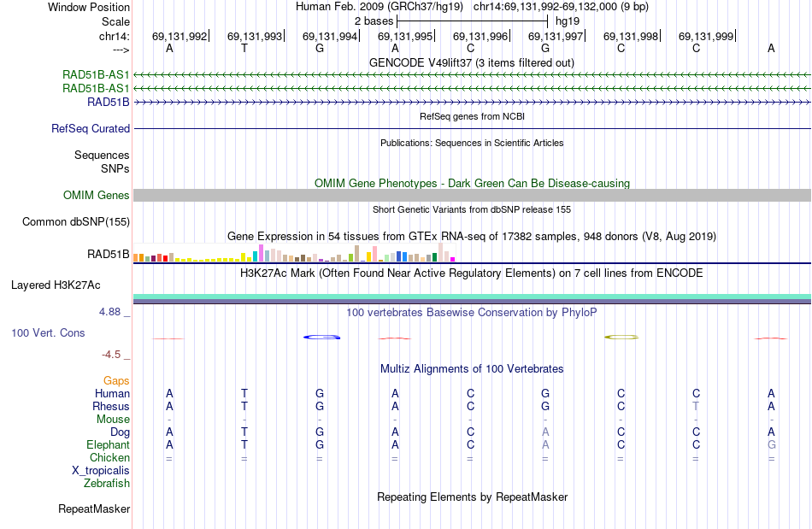The image size is (812, 529).
Task: Select the Mouse alignment row label
Action: pos(113,420)
